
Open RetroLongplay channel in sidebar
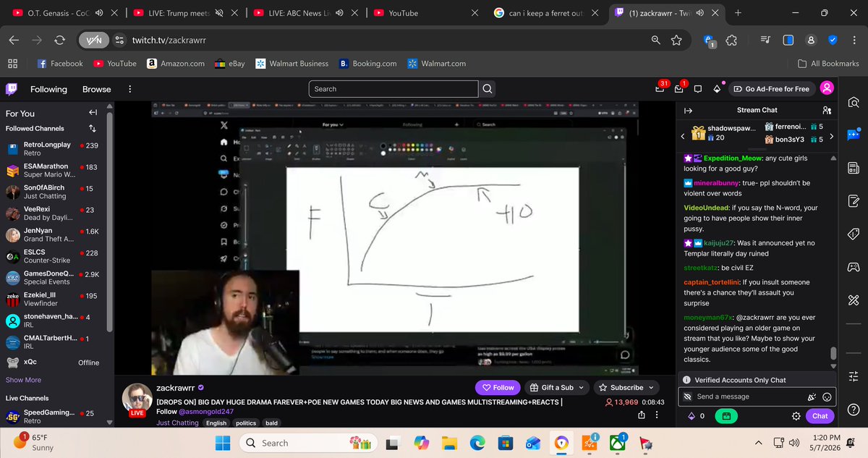click(x=52, y=148)
